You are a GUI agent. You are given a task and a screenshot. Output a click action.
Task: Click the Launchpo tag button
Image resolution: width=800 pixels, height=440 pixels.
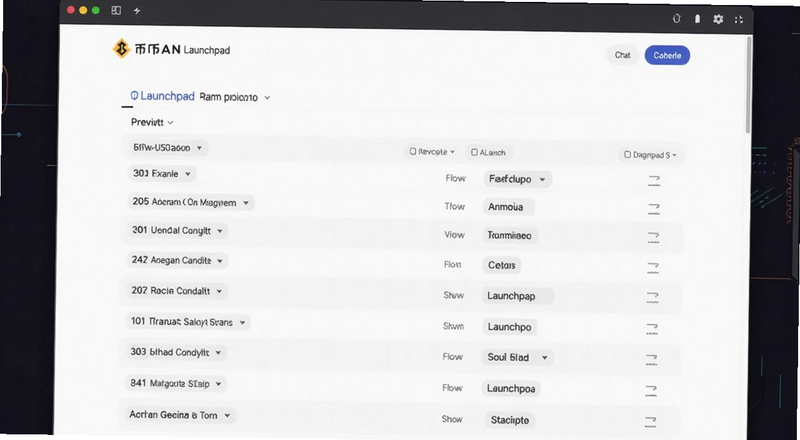[x=509, y=327]
